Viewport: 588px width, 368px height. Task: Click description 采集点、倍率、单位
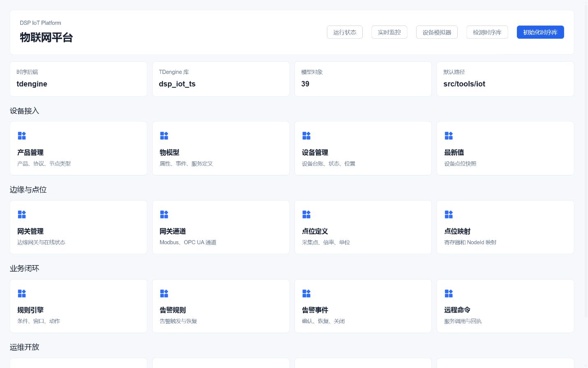[326, 242]
